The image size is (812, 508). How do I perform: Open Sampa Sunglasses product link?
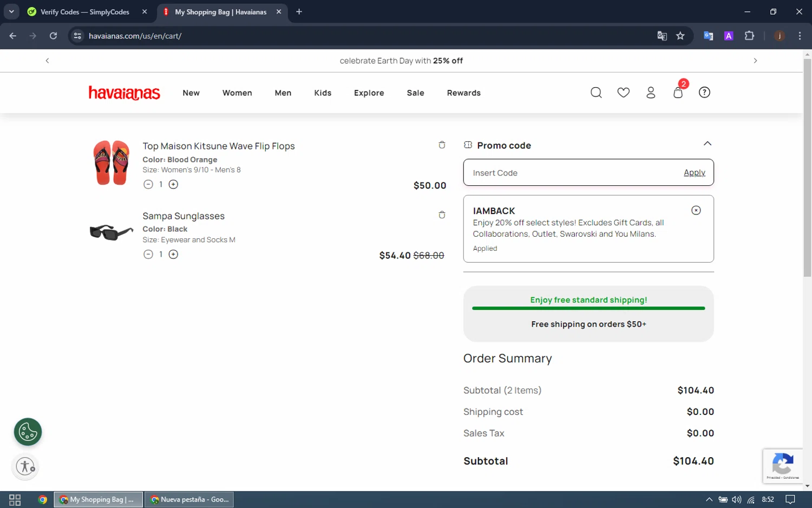(x=184, y=216)
